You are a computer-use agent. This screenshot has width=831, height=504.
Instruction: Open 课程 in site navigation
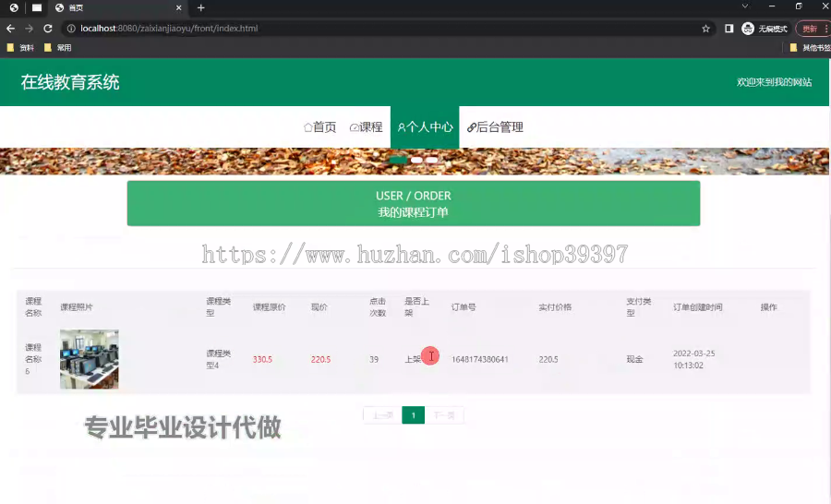click(x=367, y=127)
